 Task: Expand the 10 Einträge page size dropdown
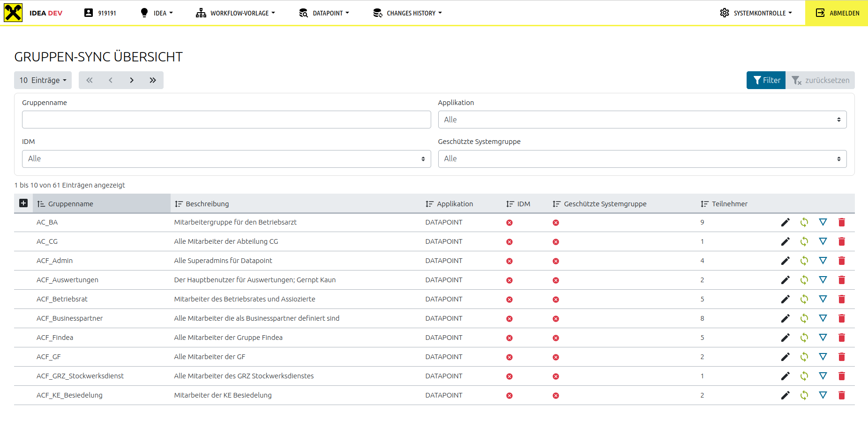click(43, 80)
